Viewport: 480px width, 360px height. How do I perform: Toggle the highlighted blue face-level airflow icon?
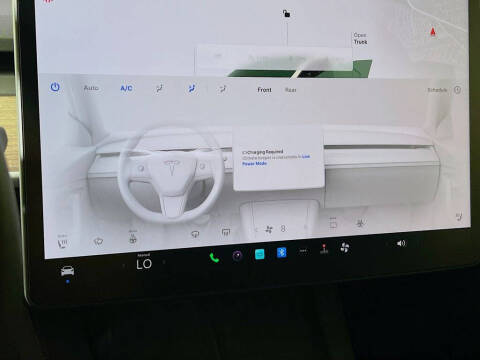(191, 89)
